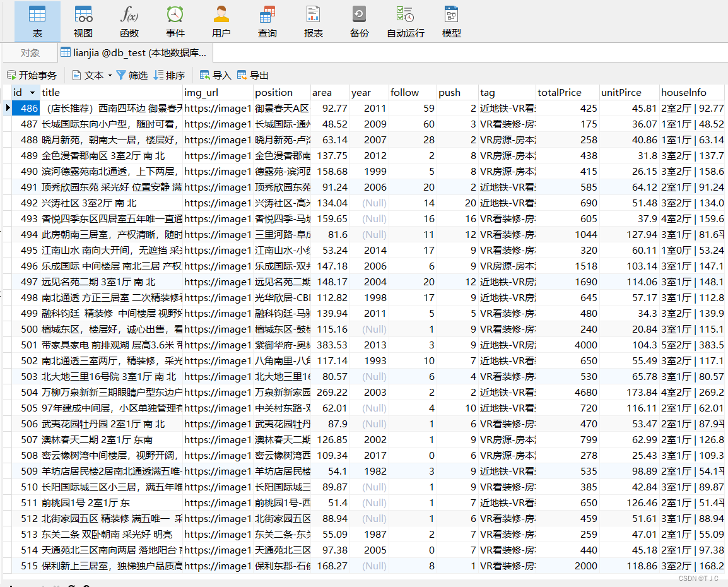Screen dimensions: 728x587
Task: Open the 备份 (Backup) toolbar icon
Action: tap(360, 21)
